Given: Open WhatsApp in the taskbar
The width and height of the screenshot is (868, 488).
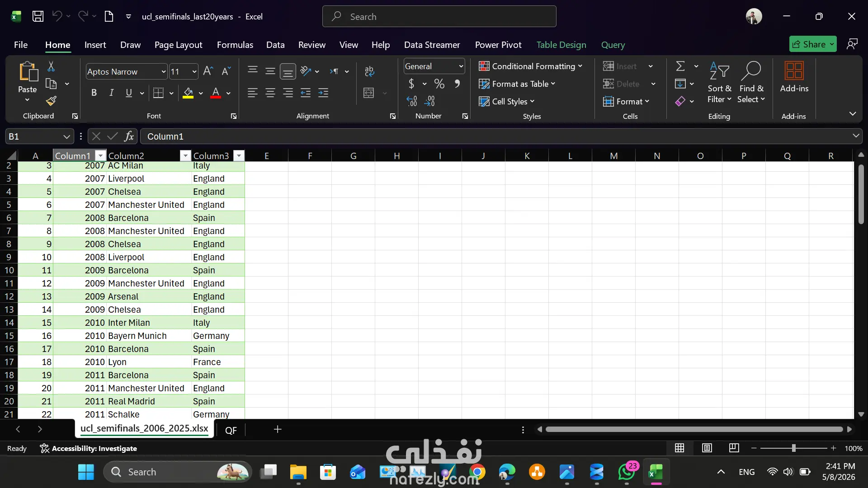Looking at the screenshot, I should tap(627, 472).
